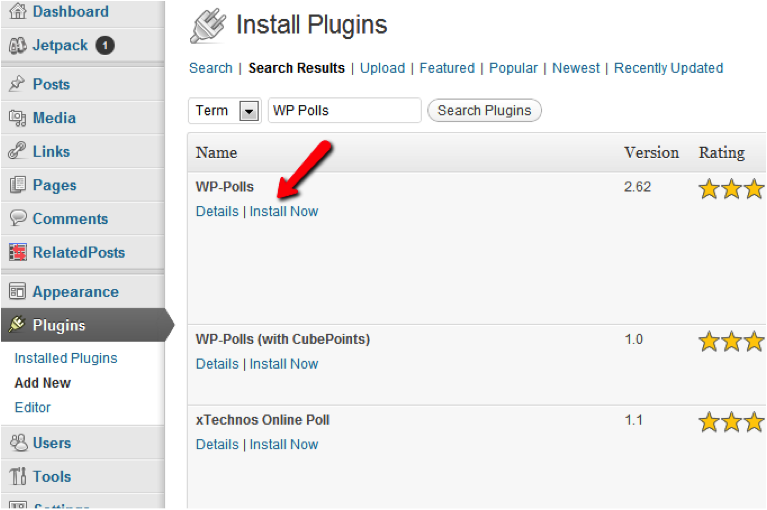The width and height of the screenshot is (767, 510).
Task: Click Install Now for WP-Polls
Action: (x=284, y=211)
